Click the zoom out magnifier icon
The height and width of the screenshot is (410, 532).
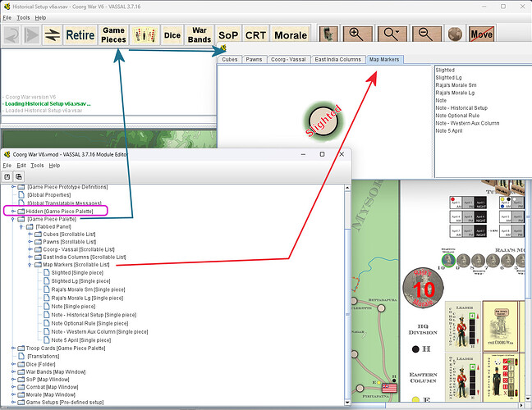click(x=426, y=34)
